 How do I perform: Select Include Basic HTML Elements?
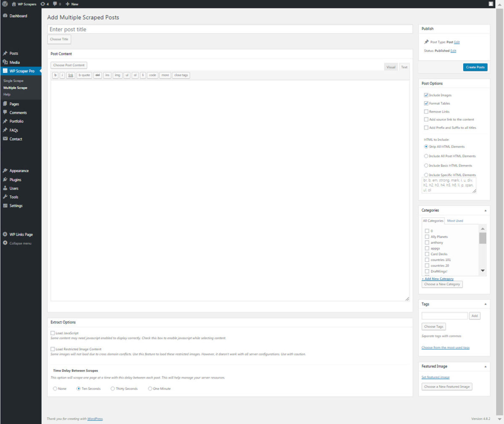click(426, 165)
